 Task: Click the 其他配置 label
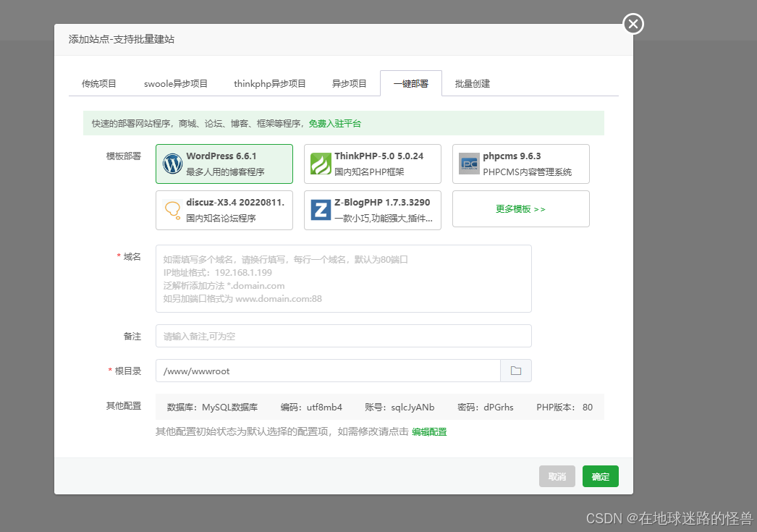click(124, 405)
